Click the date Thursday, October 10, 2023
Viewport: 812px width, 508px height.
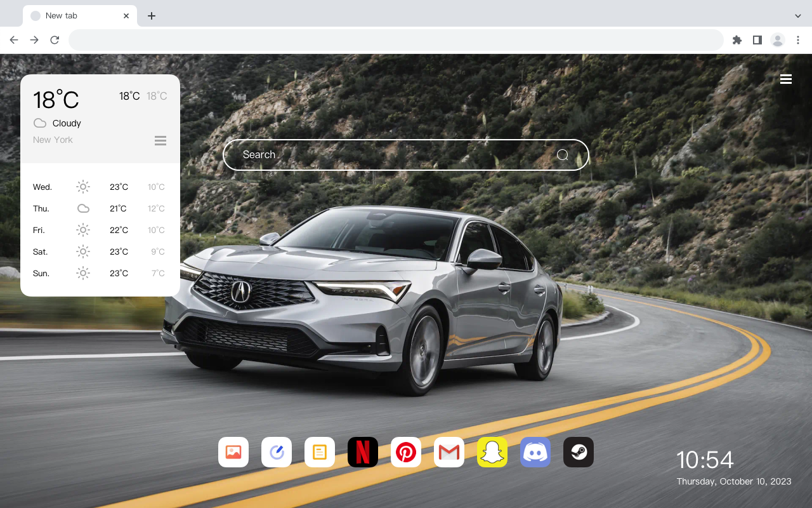734,481
